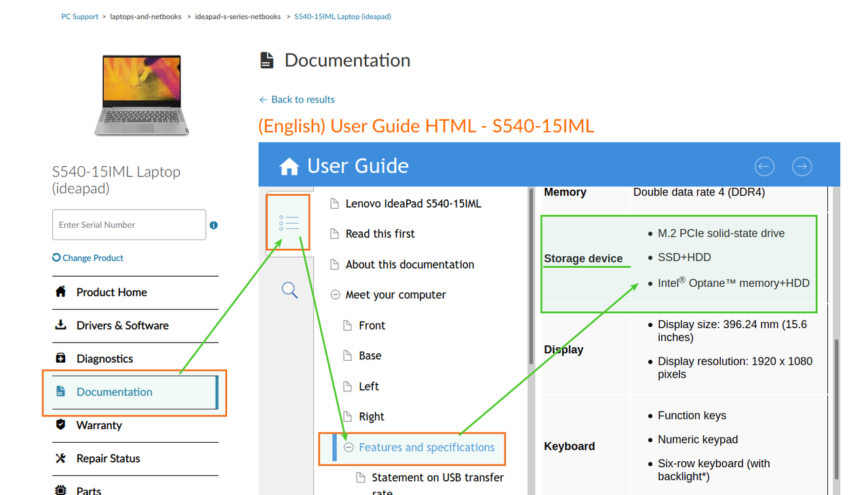Viewport: 868px width, 495px height.
Task: Open About this documentation tree item
Action: pyautogui.click(x=410, y=264)
